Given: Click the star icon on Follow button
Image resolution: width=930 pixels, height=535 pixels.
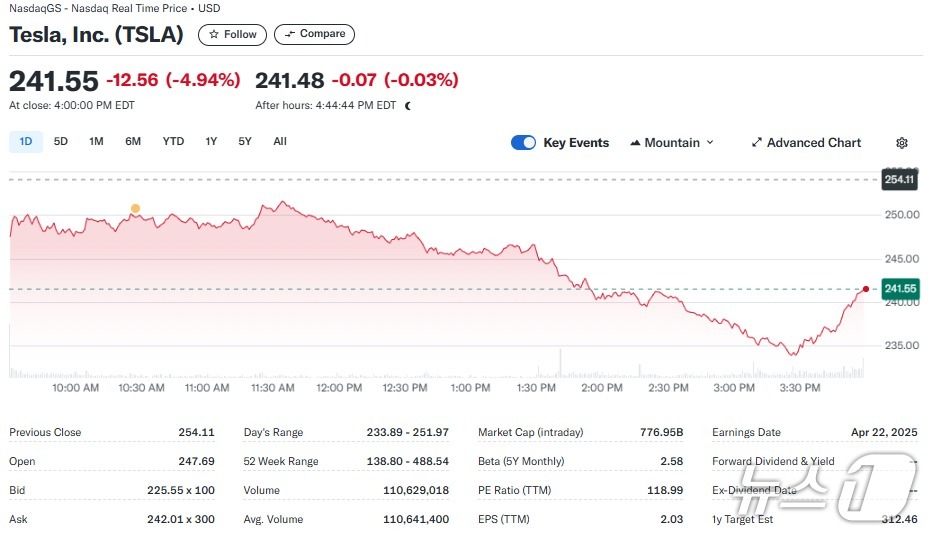Looking at the screenshot, I should (x=214, y=34).
